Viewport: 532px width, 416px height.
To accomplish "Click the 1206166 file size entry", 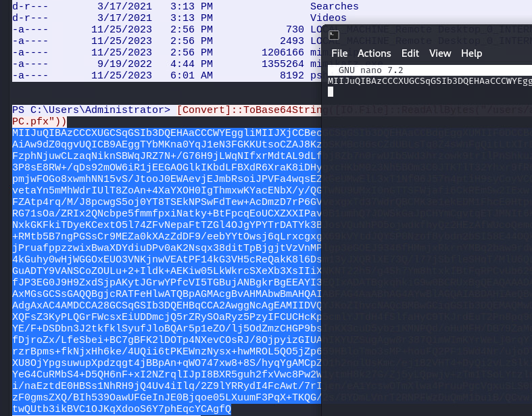I will coord(282,52).
